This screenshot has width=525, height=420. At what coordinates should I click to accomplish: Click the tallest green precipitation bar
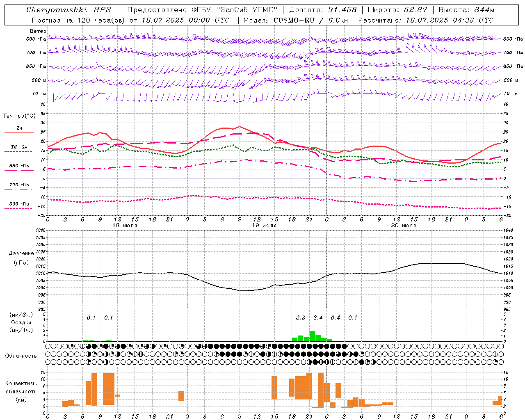[x=312, y=336]
